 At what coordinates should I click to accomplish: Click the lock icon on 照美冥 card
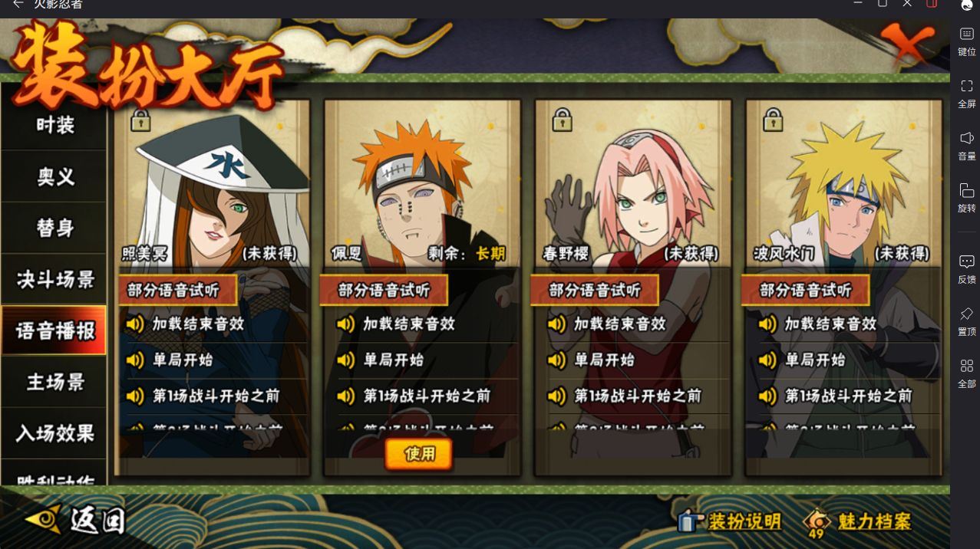tap(140, 120)
